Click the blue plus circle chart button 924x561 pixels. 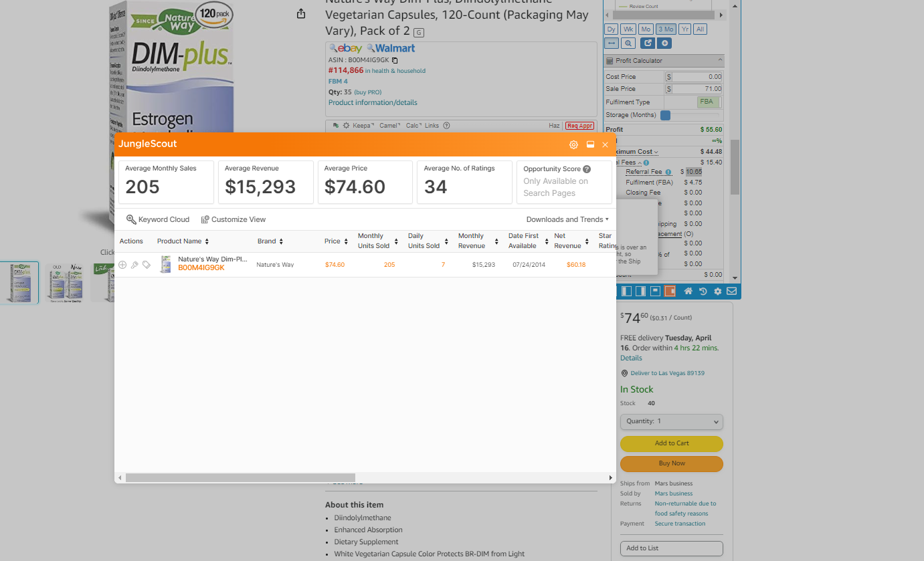pyautogui.click(x=664, y=43)
